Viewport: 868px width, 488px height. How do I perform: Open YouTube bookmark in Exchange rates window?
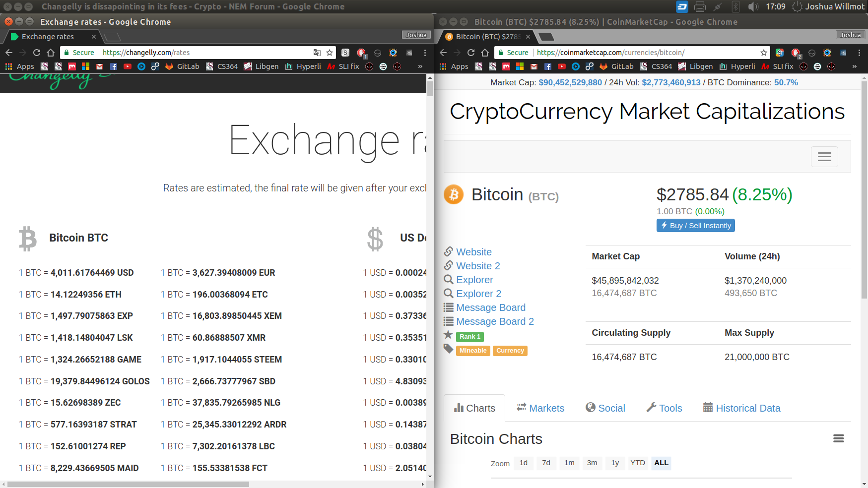[128, 66]
